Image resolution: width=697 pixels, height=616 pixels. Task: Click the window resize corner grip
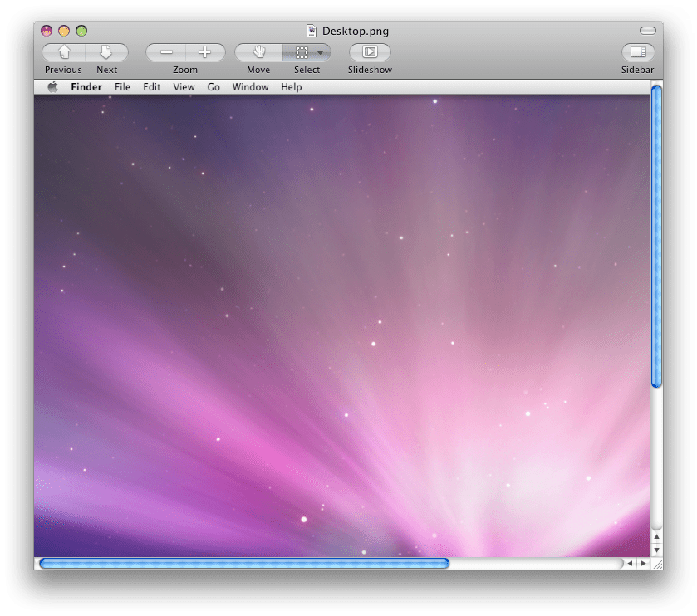[x=656, y=563]
